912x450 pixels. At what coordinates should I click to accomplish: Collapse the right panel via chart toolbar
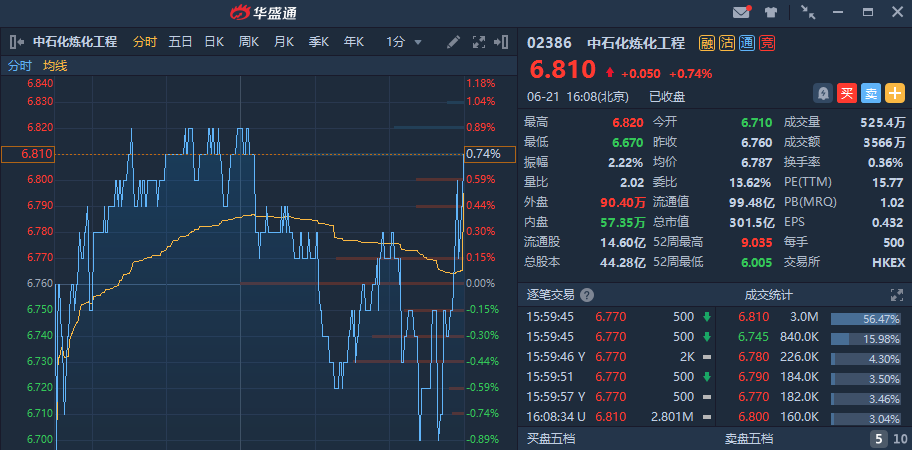[x=504, y=43]
